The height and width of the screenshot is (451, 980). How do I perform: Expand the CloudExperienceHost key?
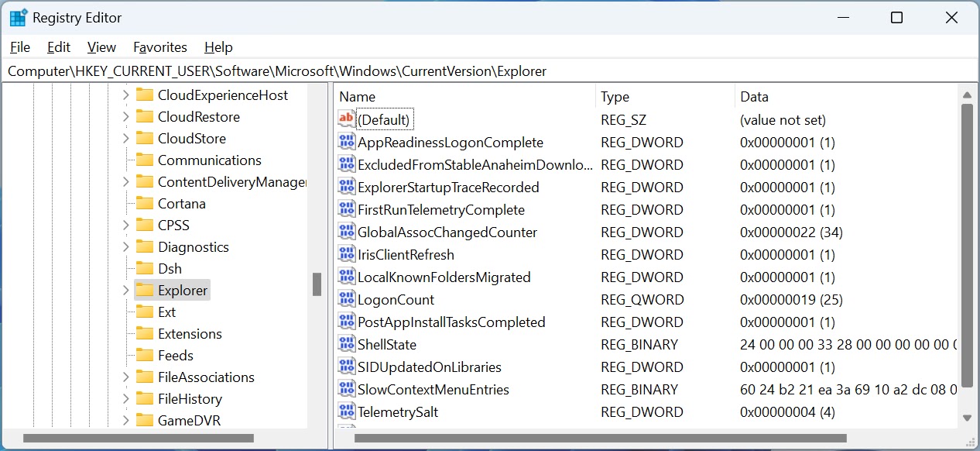coord(125,95)
